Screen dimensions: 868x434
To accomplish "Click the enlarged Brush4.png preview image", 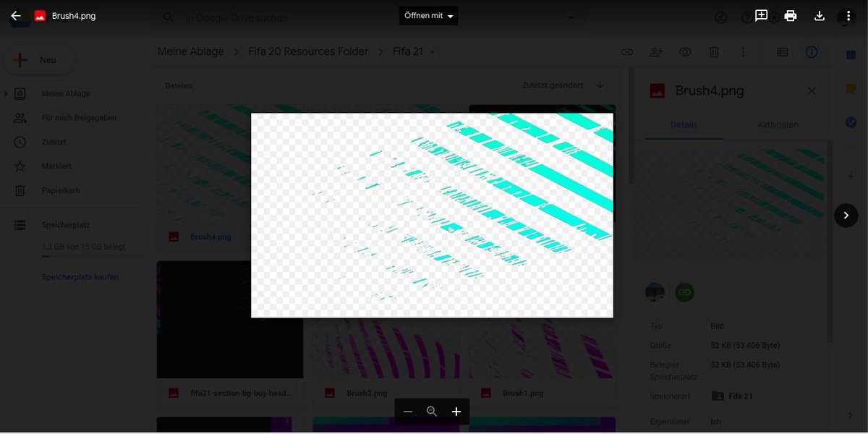I will tap(432, 216).
